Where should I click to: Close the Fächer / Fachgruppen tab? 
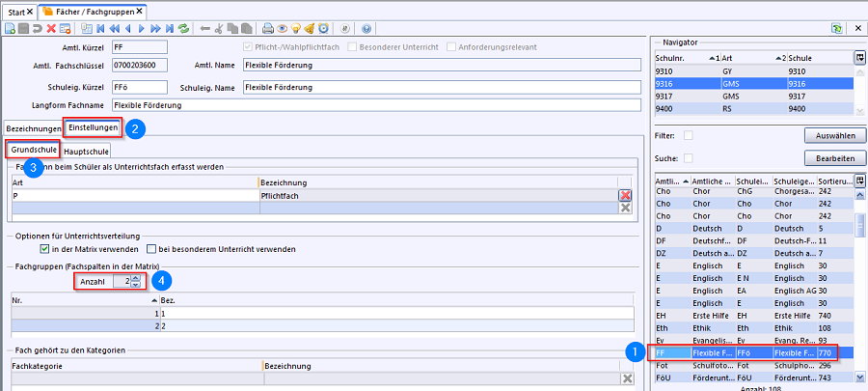pos(140,11)
